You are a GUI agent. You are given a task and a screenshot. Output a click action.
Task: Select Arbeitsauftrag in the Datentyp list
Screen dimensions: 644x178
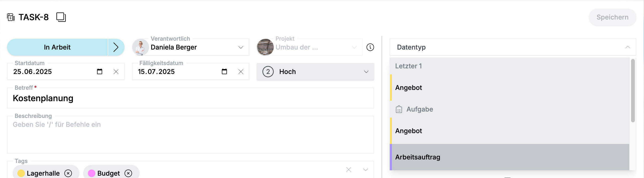coord(510,157)
